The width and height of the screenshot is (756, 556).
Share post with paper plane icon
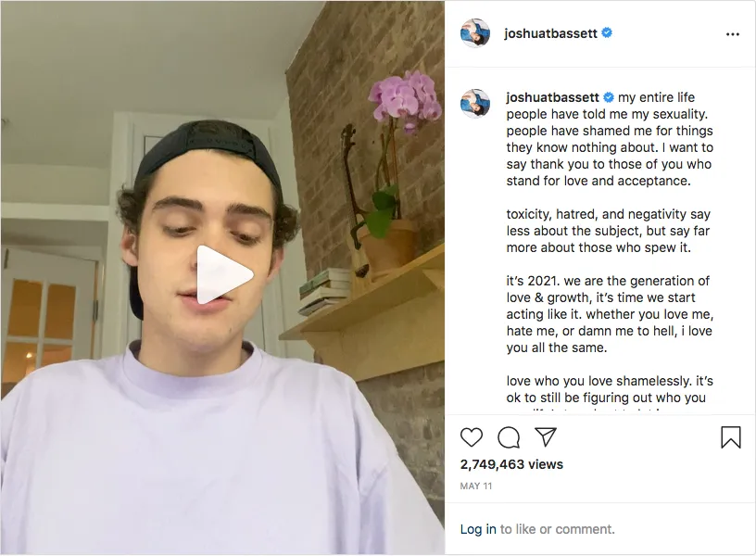546,436
